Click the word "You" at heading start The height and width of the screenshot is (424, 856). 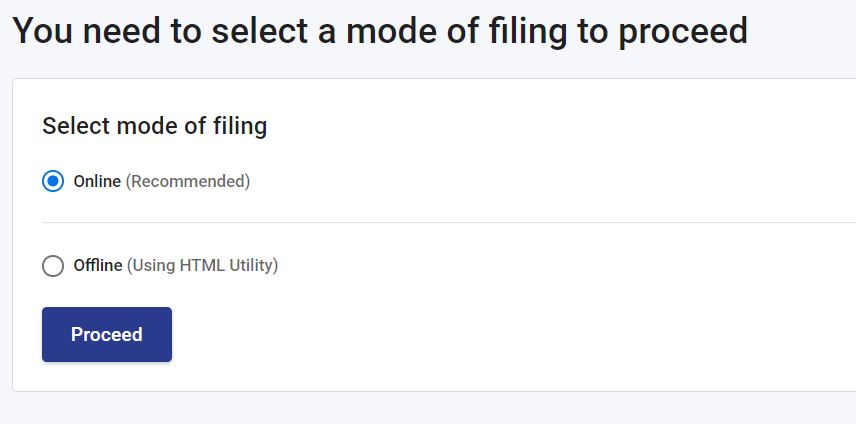(x=43, y=31)
